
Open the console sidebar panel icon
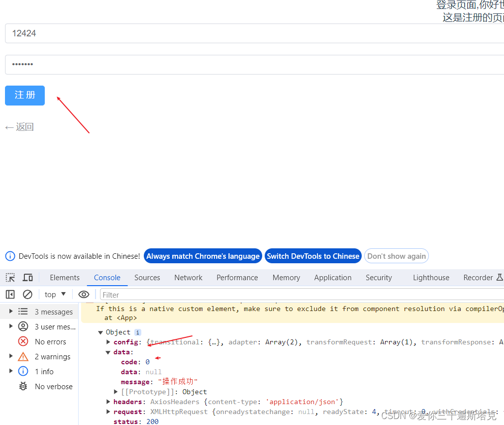(10, 294)
